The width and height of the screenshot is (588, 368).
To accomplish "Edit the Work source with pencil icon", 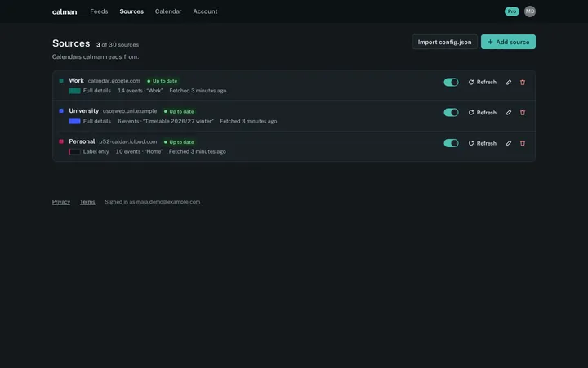I will click(x=509, y=83).
